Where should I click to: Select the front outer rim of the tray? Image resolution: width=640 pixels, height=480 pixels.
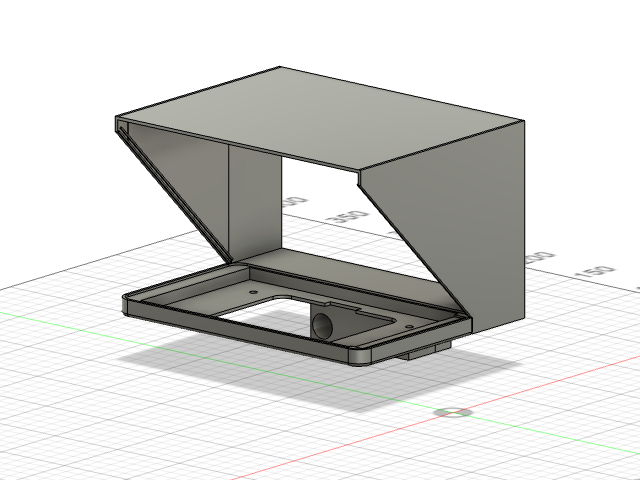pos(240,332)
